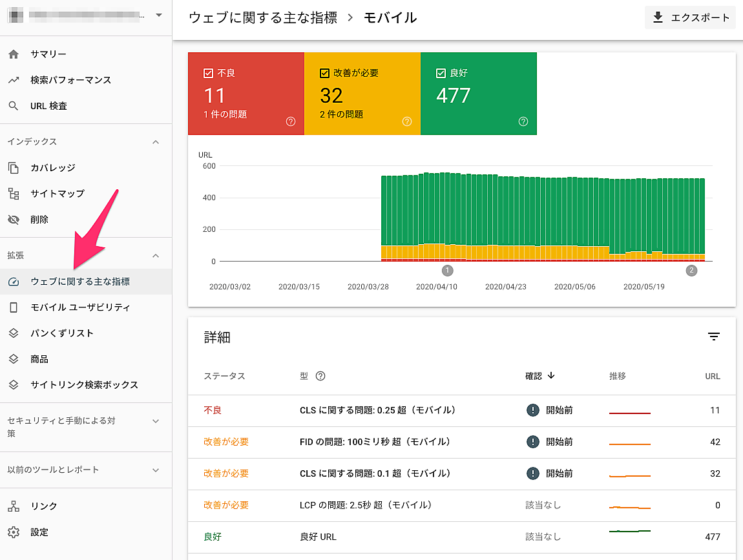Viewport: 743px width, 560px height.
Task: Click the エクスポート button
Action: [690, 17]
